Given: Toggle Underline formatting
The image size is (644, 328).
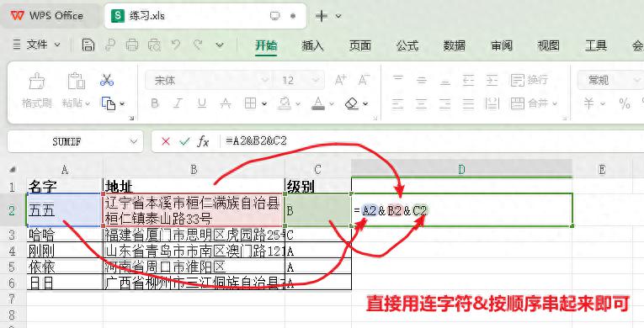Looking at the screenshot, I should coord(202,103).
